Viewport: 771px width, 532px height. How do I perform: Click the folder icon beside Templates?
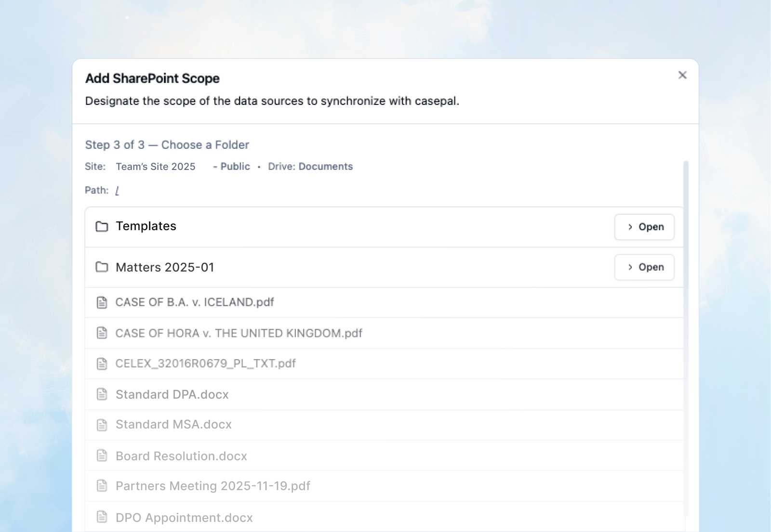click(102, 226)
